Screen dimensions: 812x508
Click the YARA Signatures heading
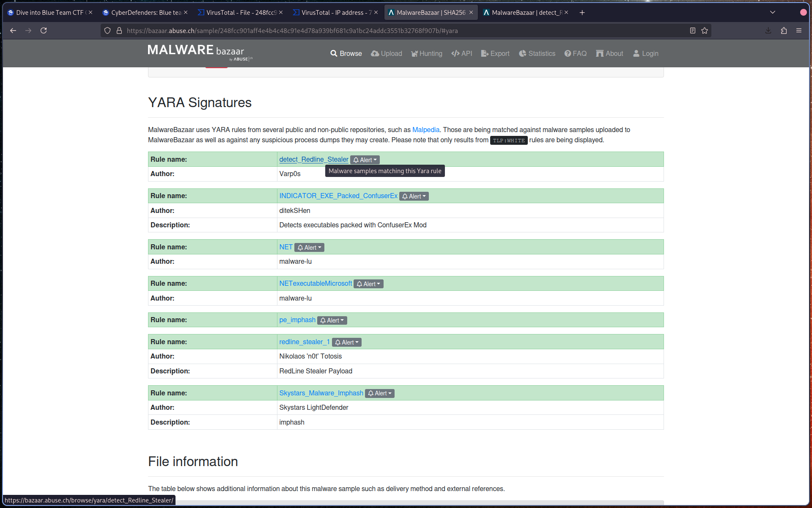pos(200,102)
